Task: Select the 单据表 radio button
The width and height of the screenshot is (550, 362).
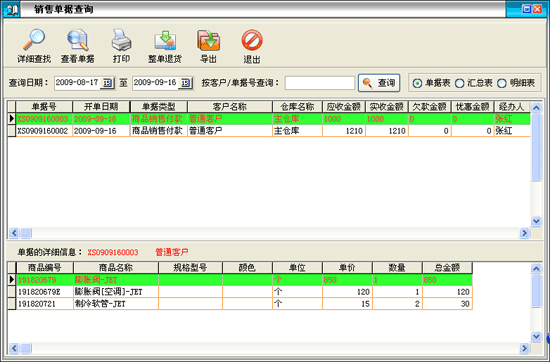Action: click(417, 83)
